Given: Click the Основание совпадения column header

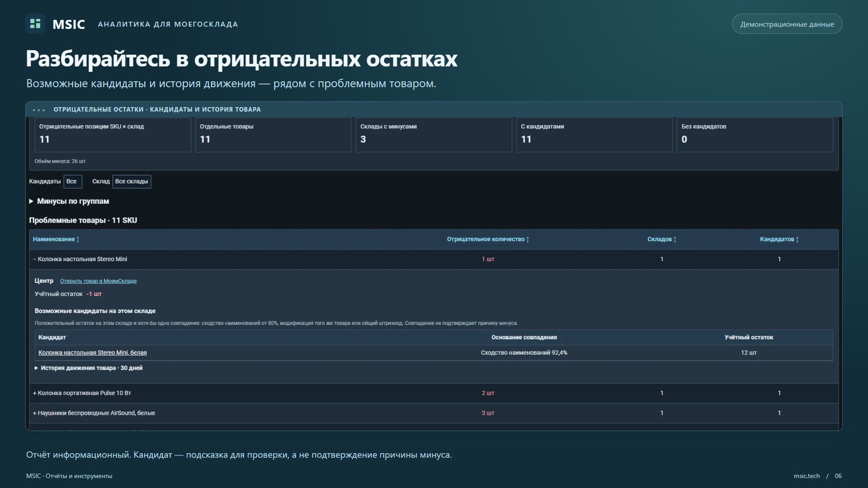Looking at the screenshot, I should click(524, 337).
